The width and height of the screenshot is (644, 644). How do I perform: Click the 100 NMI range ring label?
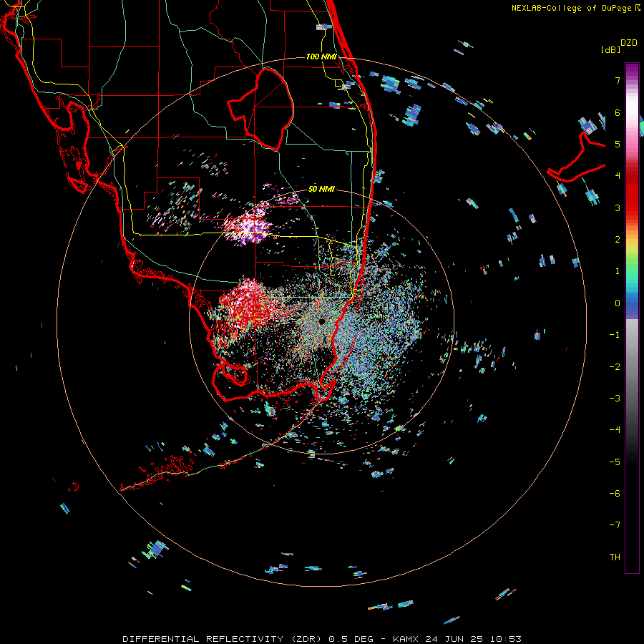[321, 57]
